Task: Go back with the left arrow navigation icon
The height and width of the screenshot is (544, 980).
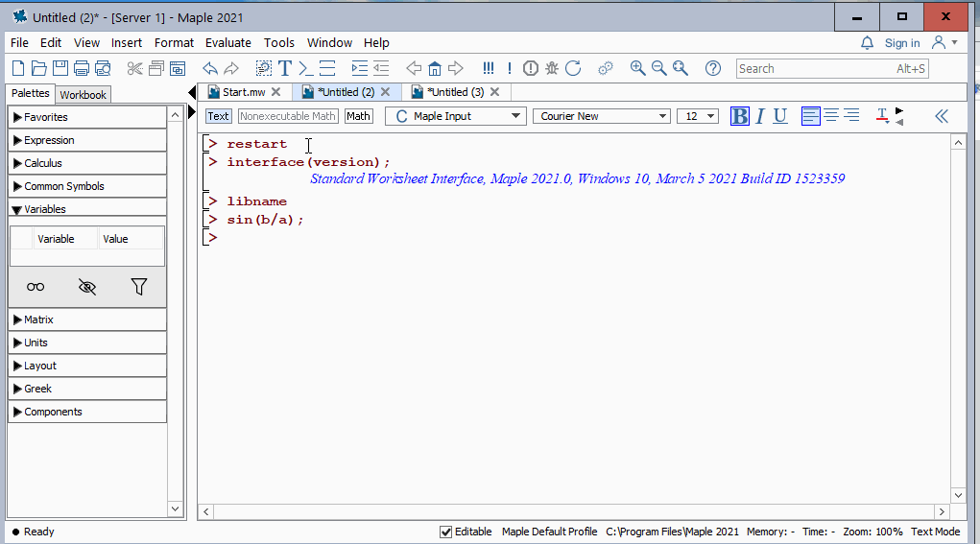Action: coord(413,68)
